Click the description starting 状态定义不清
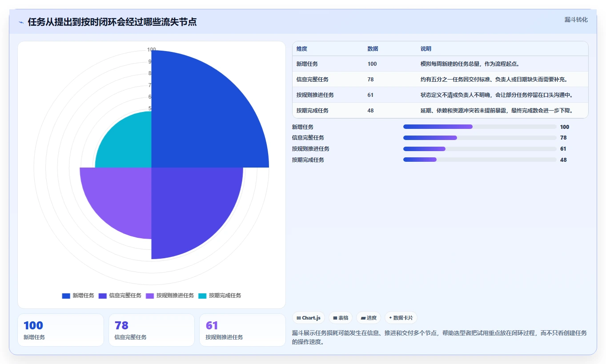This screenshot has width=606, height=364. pyautogui.click(x=497, y=95)
